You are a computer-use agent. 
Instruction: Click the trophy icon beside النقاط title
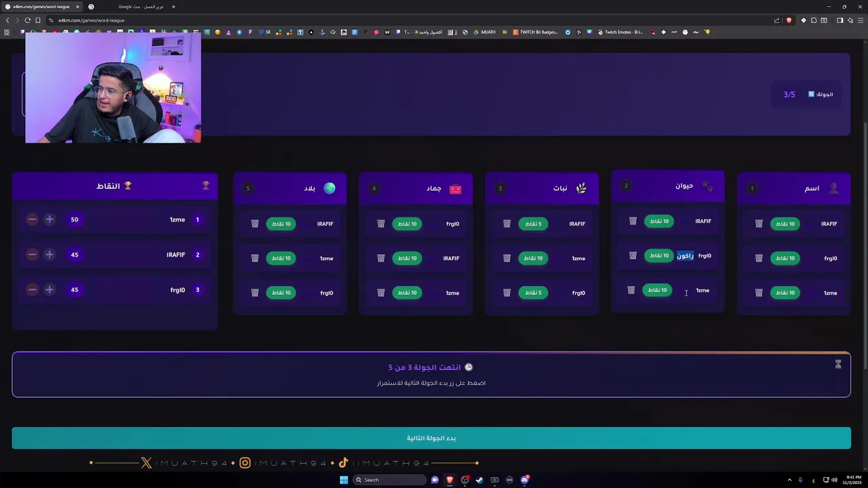[127, 186]
